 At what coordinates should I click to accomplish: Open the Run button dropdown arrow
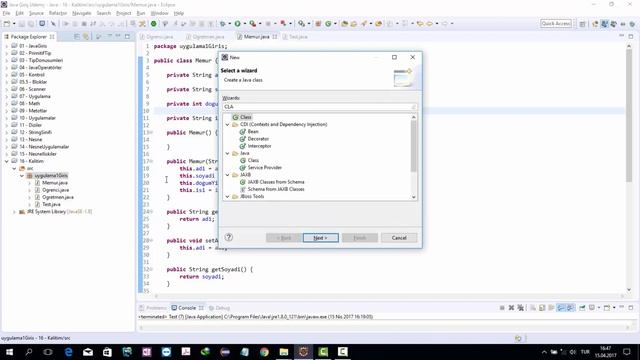point(244,24)
